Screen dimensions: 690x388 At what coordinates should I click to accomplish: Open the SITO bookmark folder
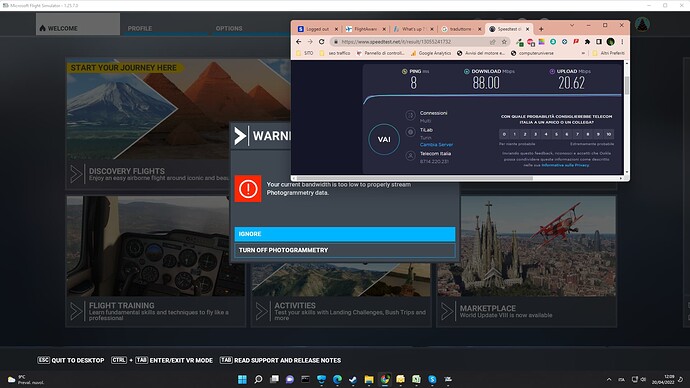(x=305, y=53)
